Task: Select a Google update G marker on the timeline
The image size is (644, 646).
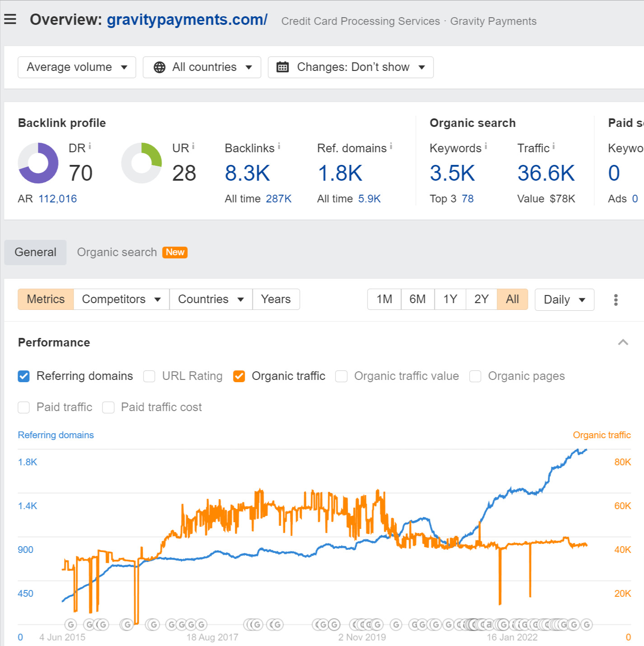Action: [71, 625]
